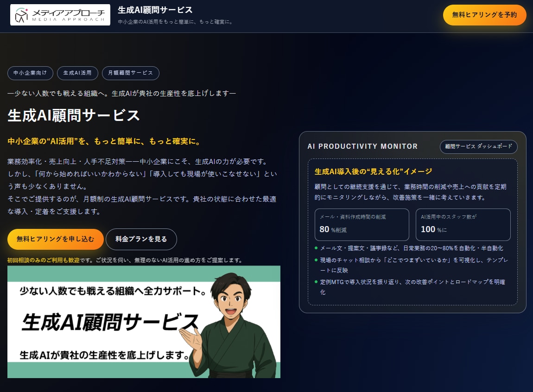533x392 pixels.
Task: Select the 中小企業向け tag pill
Action: click(x=30, y=73)
